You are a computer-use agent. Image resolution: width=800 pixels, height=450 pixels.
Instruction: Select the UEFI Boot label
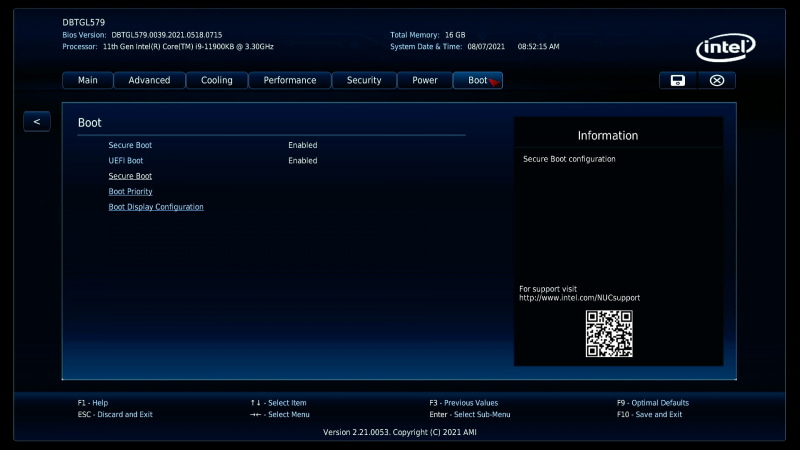pos(126,160)
